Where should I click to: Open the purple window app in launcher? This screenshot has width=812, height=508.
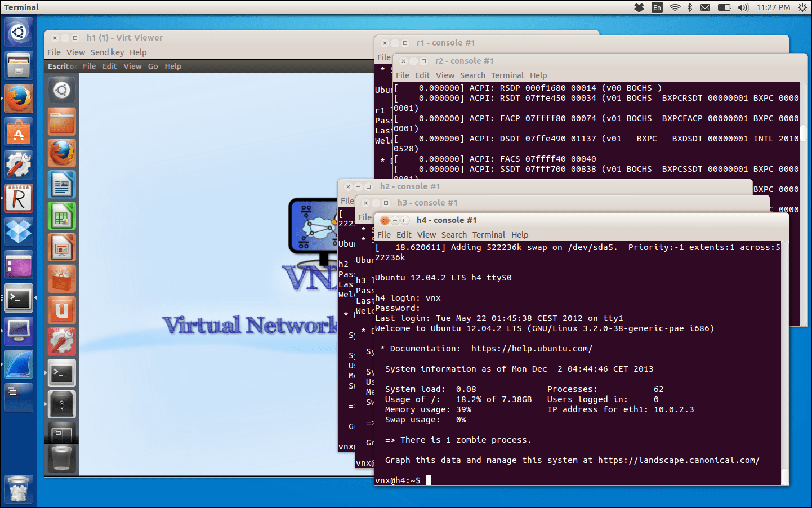click(x=19, y=265)
